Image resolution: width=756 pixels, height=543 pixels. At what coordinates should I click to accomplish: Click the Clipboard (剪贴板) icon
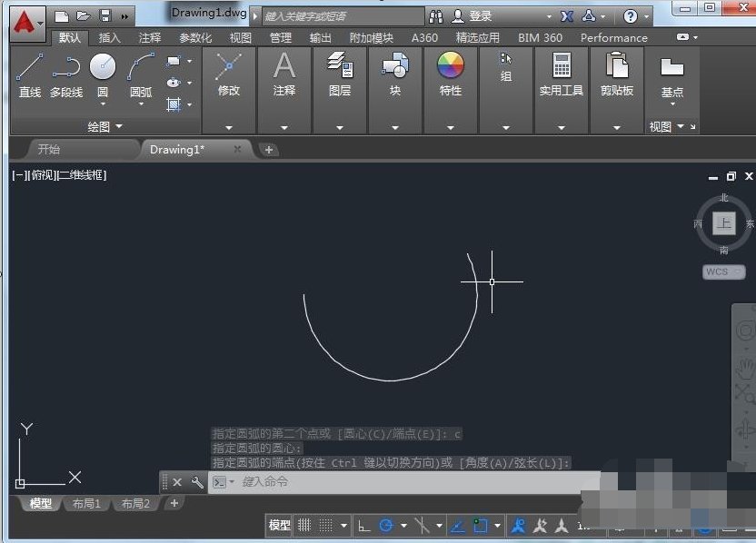point(617,67)
